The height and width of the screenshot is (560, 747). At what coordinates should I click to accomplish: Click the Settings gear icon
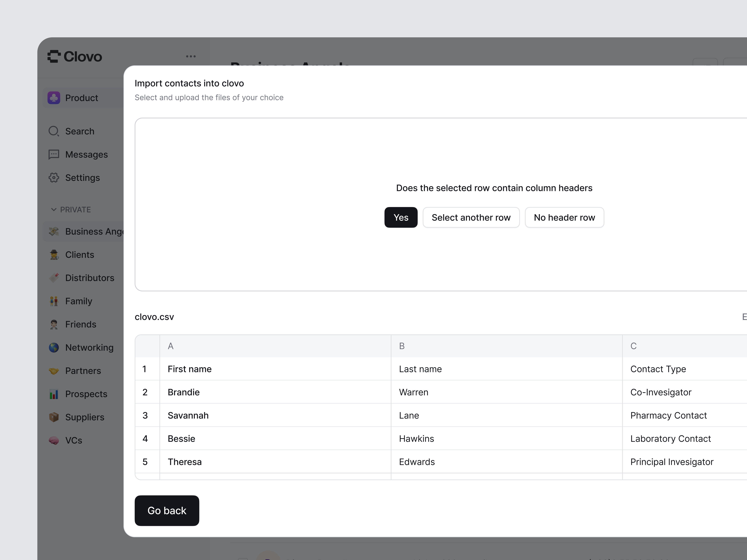(x=54, y=177)
